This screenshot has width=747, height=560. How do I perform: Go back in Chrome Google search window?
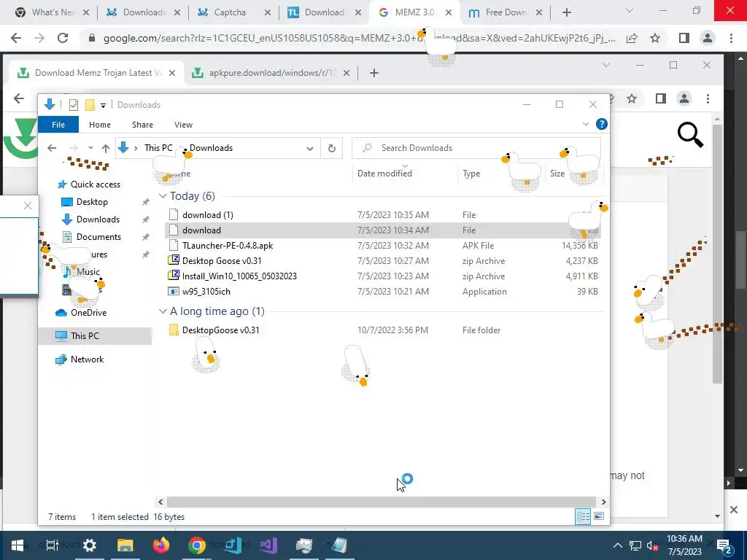tap(16, 38)
